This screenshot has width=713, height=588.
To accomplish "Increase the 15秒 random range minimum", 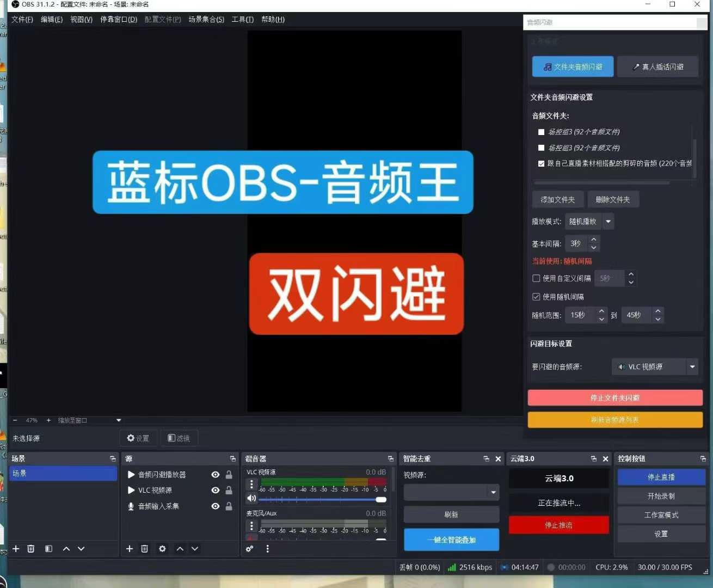I will coord(601,311).
